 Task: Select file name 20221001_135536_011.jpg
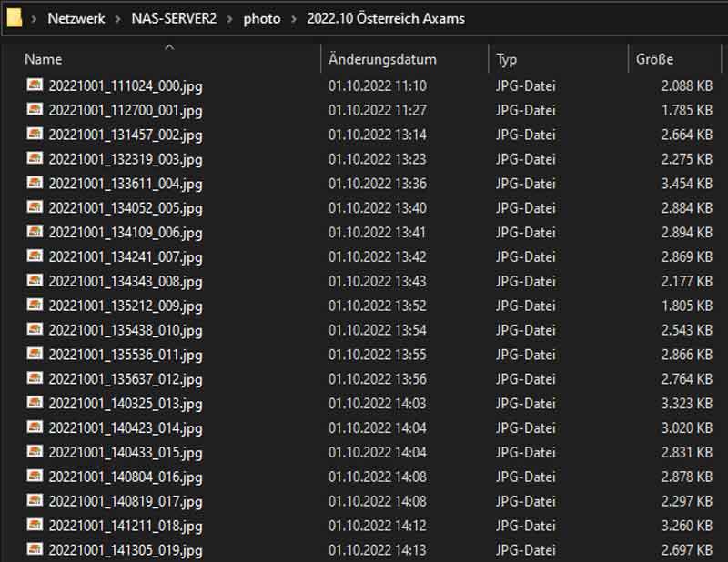coord(126,355)
